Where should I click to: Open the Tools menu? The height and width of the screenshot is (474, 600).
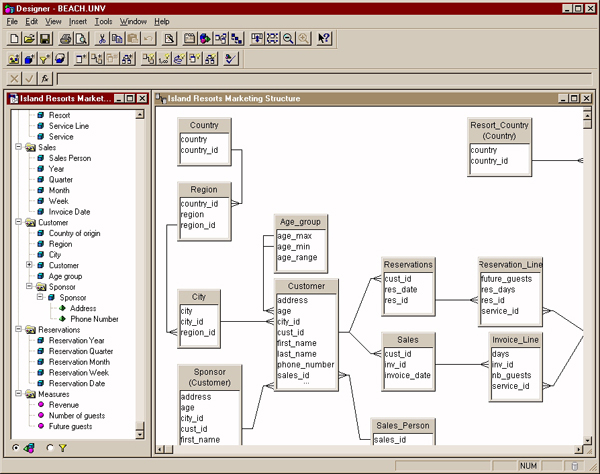coord(103,21)
